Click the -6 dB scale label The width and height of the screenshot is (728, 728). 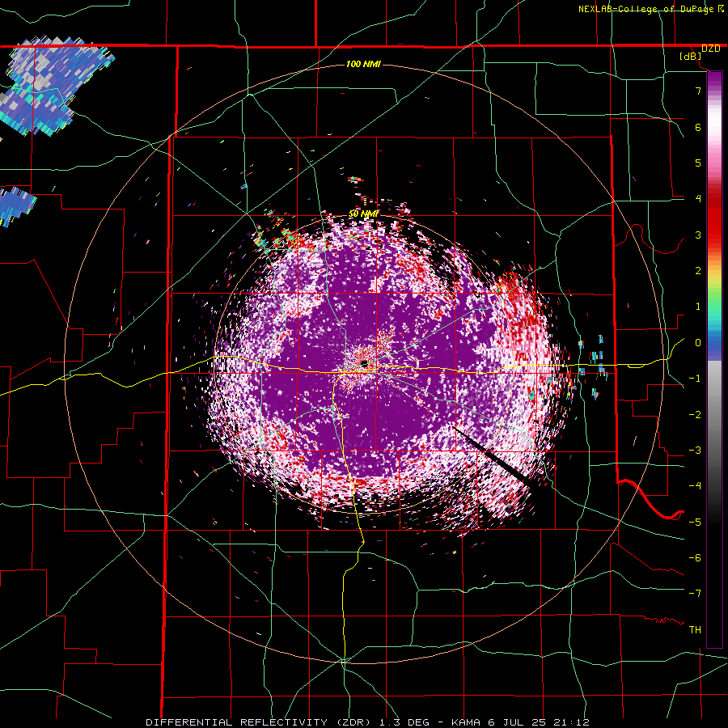tap(695, 558)
